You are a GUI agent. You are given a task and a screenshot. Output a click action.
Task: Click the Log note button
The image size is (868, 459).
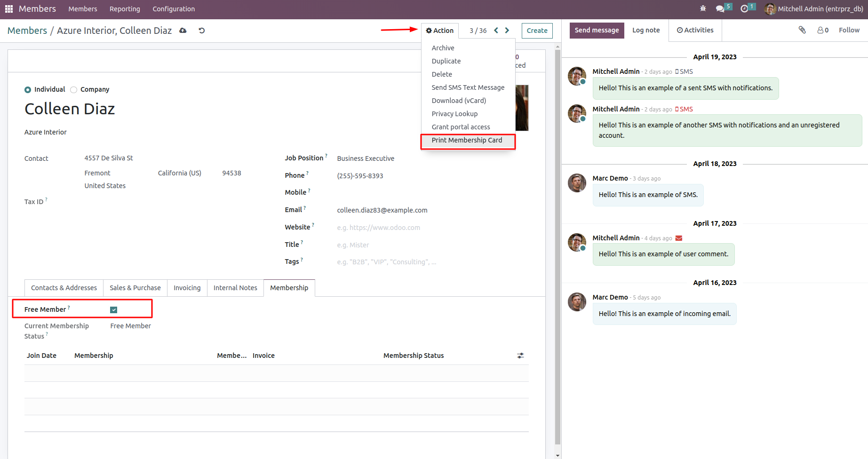[x=646, y=30]
